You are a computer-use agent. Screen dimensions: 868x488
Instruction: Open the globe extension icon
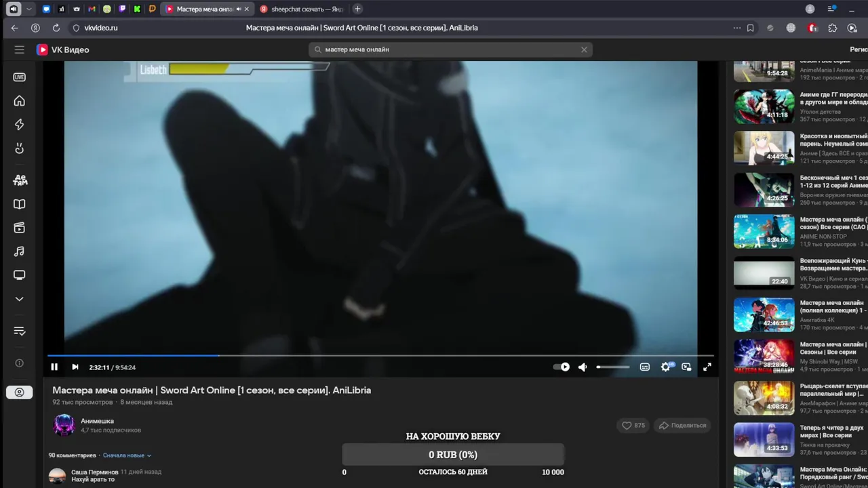pyautogui.click(x=791, y=28)
